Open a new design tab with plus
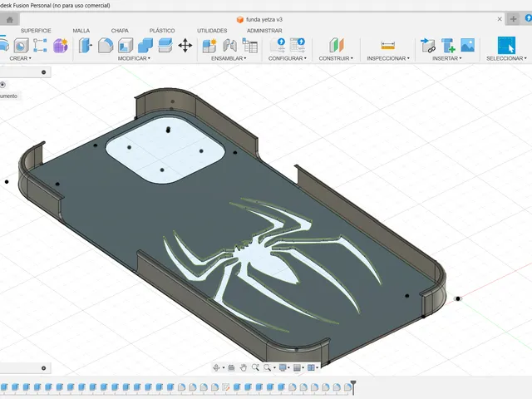 (x=514, y=19)
